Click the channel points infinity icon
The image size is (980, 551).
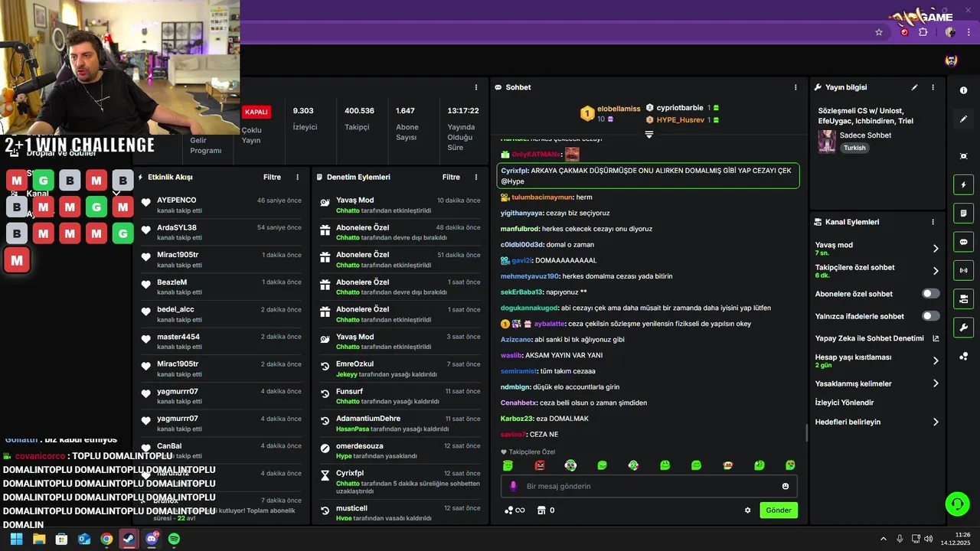514,510
